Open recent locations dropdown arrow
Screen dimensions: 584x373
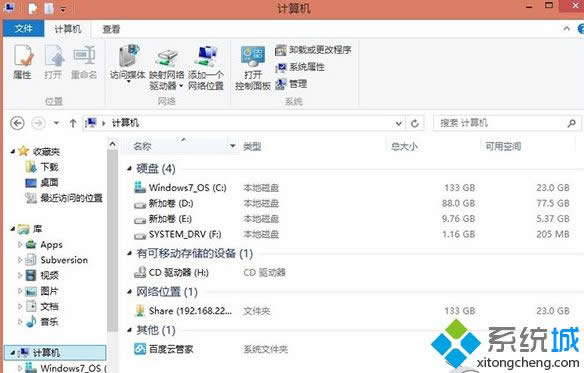56,123
